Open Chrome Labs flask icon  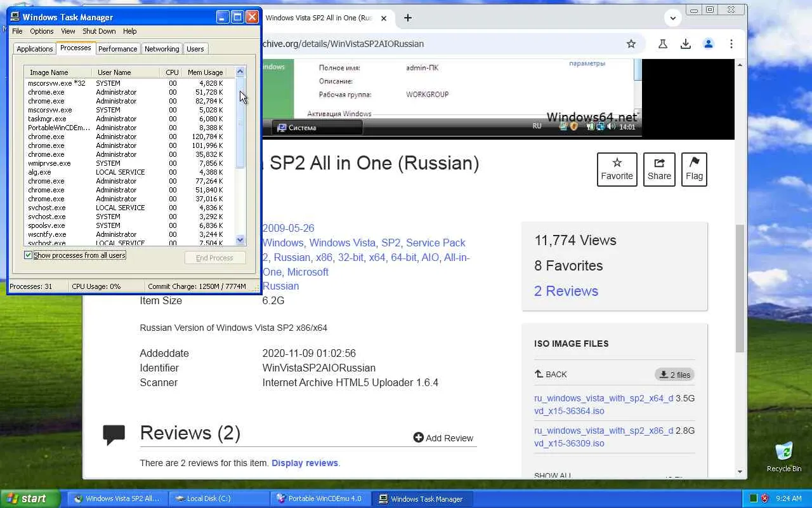[662, 44]
